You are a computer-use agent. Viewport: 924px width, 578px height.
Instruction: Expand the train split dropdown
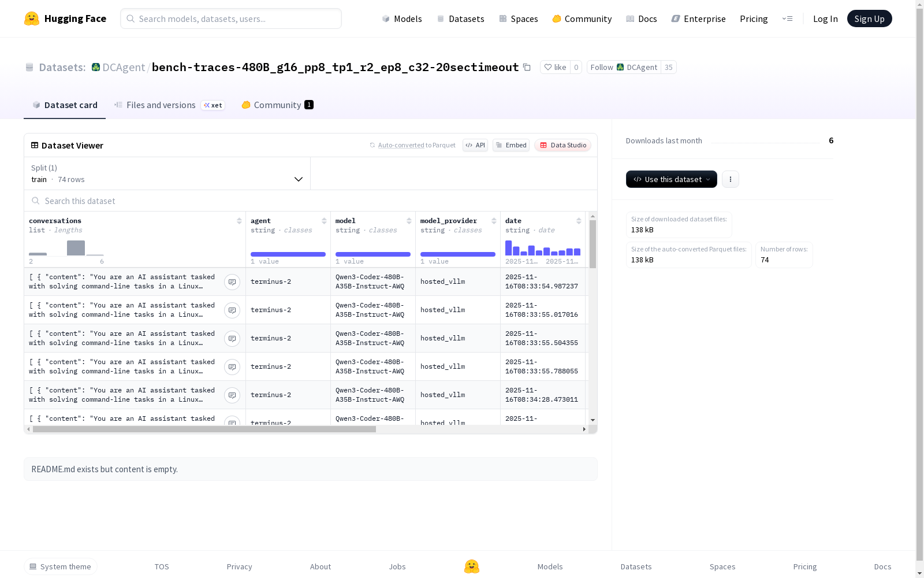pos(167,173)
